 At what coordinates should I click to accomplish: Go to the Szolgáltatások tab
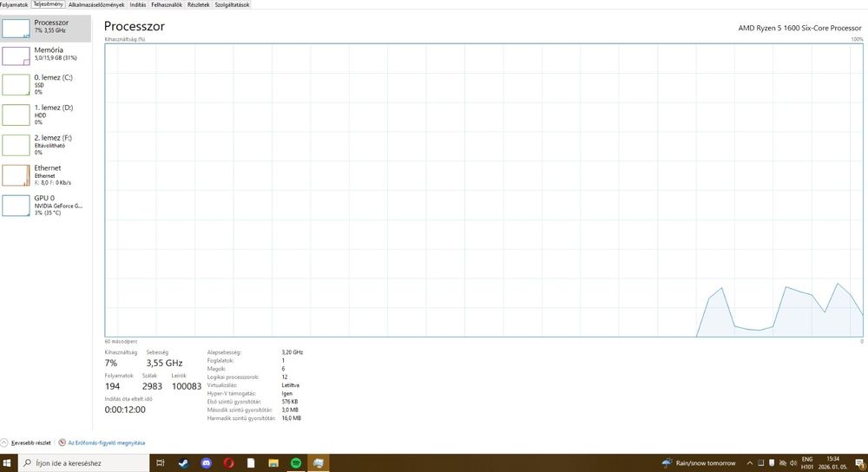232,4
